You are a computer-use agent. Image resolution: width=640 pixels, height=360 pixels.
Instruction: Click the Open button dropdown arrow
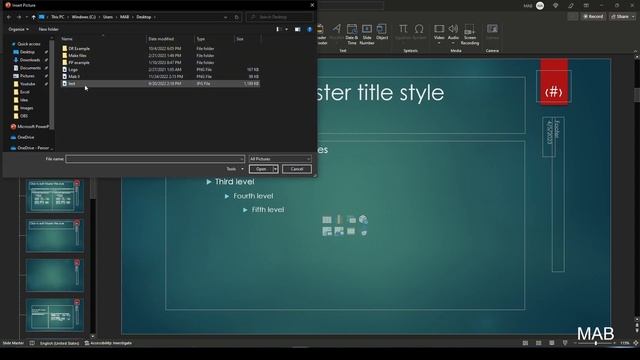276,169
